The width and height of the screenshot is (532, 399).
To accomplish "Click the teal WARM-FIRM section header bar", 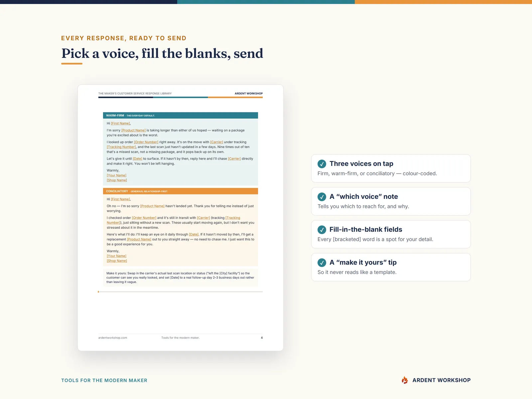I will point(181,115).
